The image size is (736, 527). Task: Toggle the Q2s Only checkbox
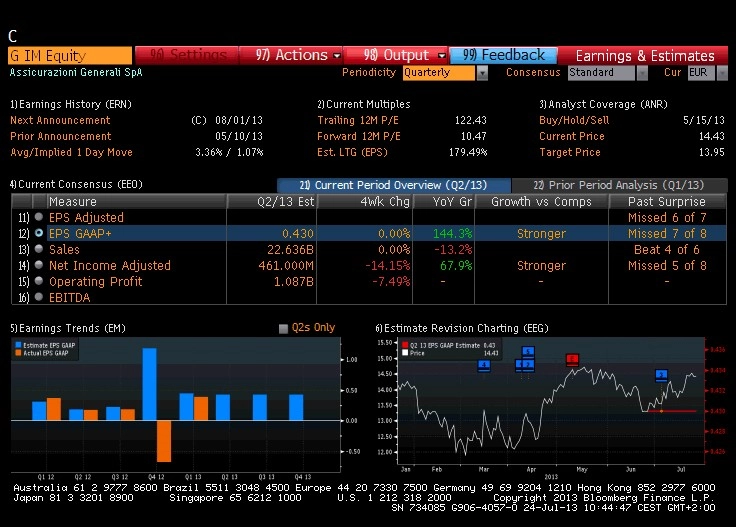283,328
